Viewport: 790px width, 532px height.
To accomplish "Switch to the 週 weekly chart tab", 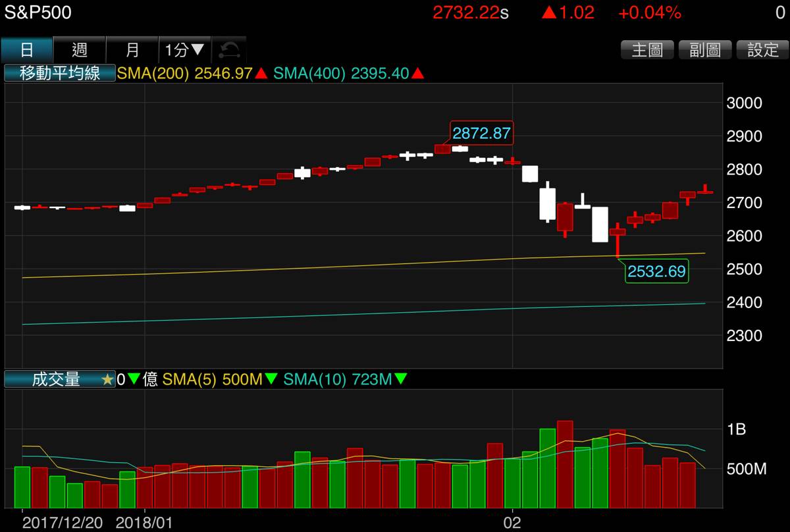I will click(79, 50).
